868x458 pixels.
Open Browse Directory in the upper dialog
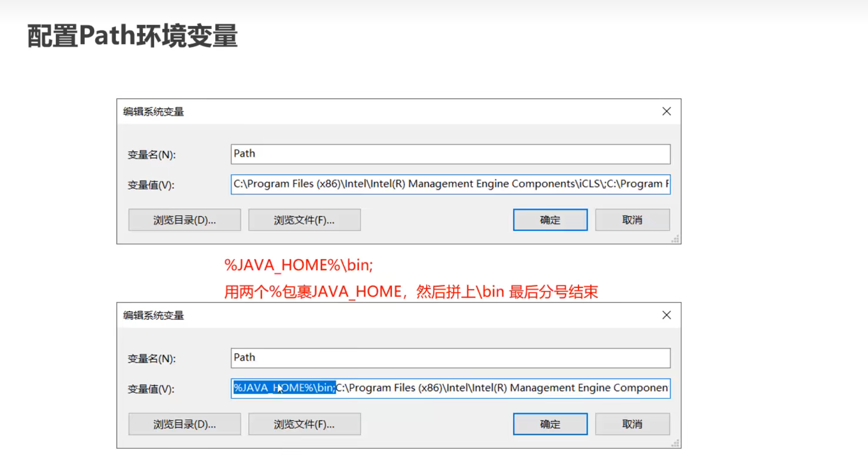(x=184, y=220)
